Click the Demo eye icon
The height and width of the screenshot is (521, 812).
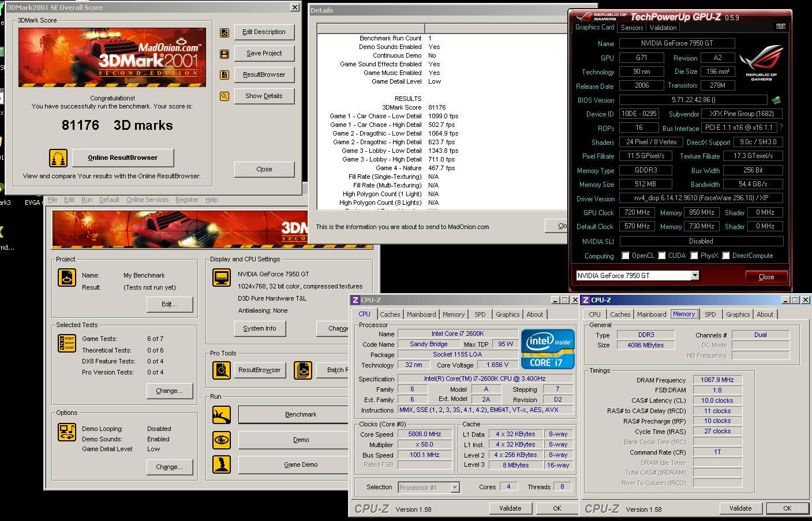pos(222,440)
